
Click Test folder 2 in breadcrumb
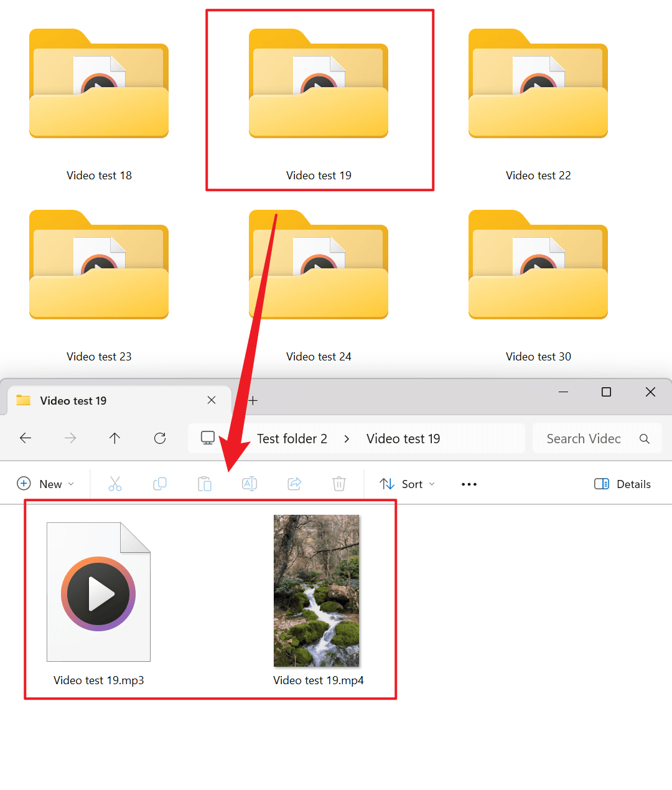point(292,439)
